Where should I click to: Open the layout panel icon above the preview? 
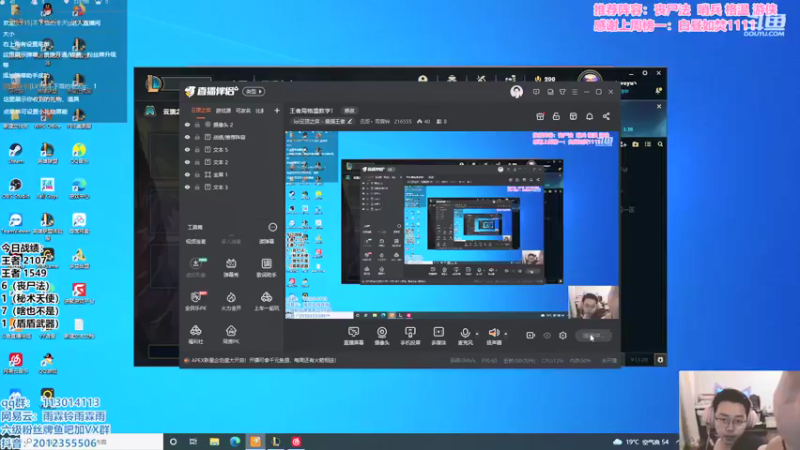point(573,116)
